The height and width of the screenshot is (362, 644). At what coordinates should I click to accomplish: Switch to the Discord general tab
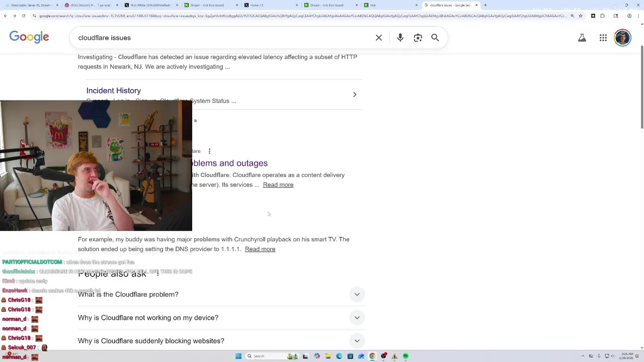(91, 5)
